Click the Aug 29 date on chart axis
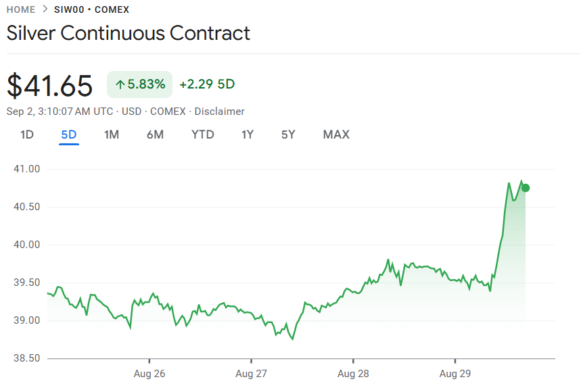Viewport: 581px width, 392px height. click(x=455, y=373)
